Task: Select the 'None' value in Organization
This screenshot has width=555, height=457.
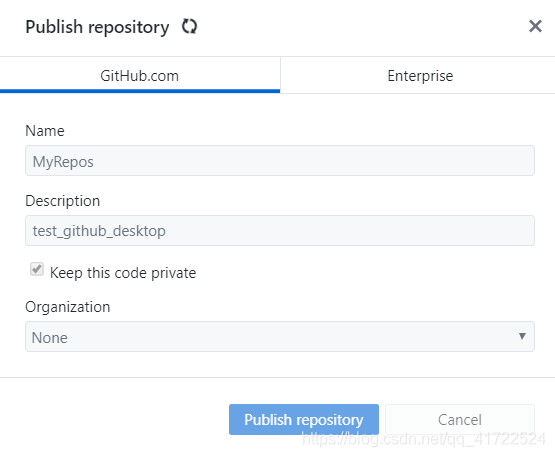Action: (50, 337)
